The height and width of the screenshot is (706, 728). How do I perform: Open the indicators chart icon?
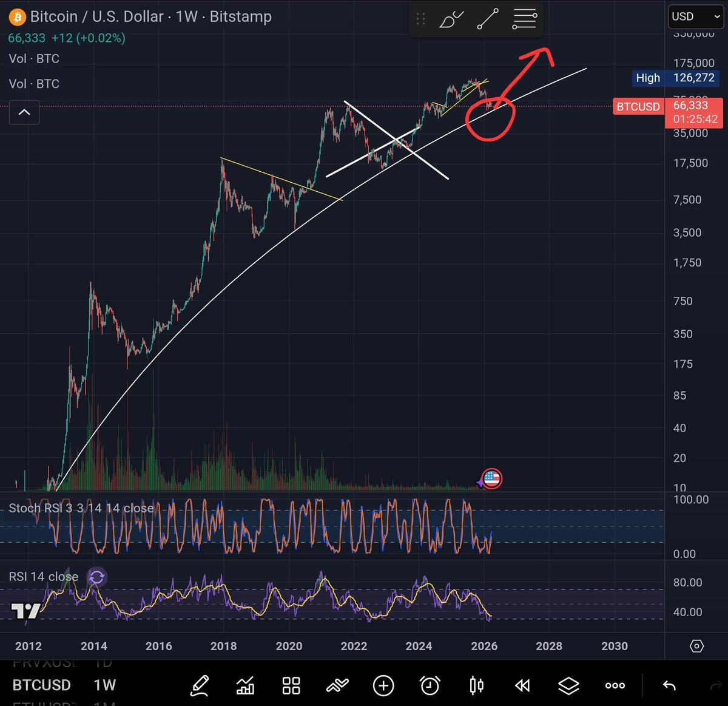coord(245,686)
